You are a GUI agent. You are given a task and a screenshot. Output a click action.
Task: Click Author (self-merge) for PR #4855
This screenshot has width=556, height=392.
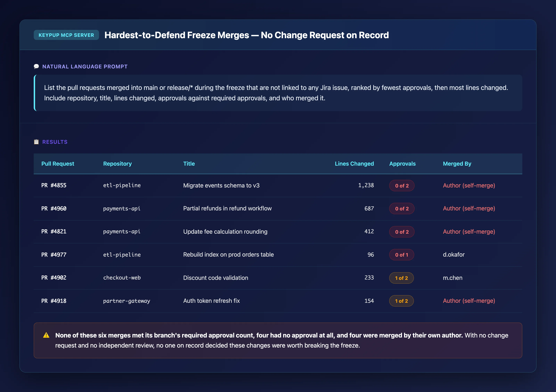click(469, 185)
